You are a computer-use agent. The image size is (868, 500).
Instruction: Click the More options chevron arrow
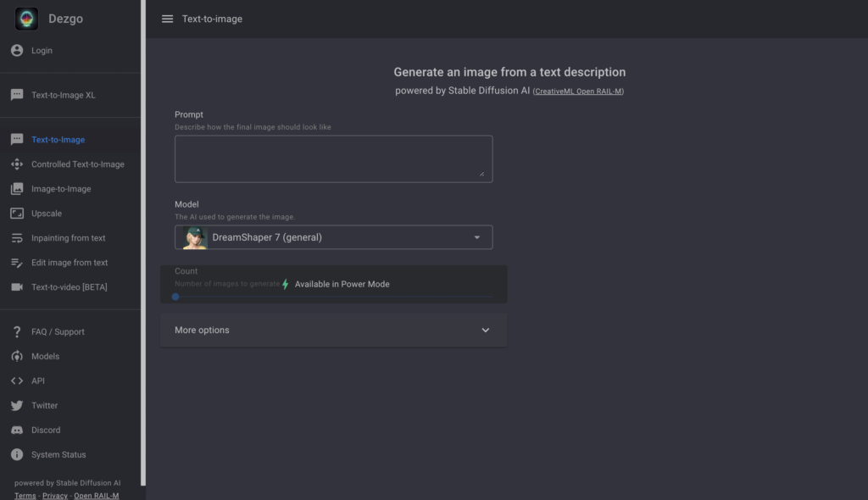point(486,330)
